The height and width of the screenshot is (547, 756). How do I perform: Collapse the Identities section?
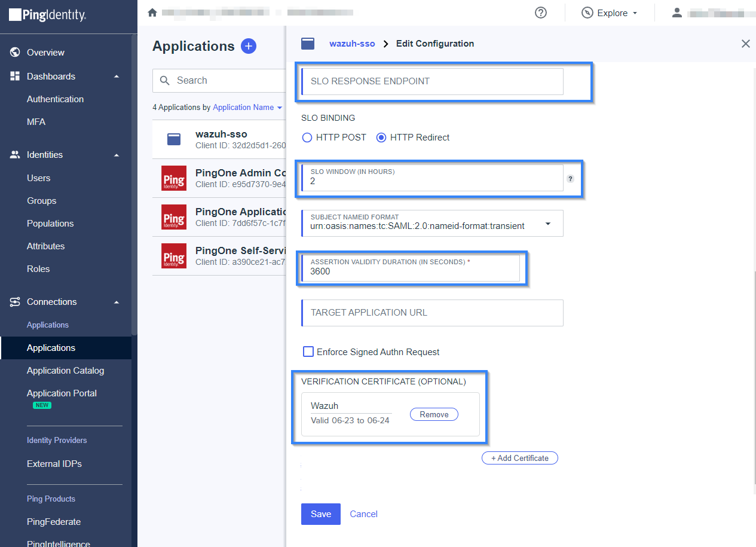[x=117, y=155]
